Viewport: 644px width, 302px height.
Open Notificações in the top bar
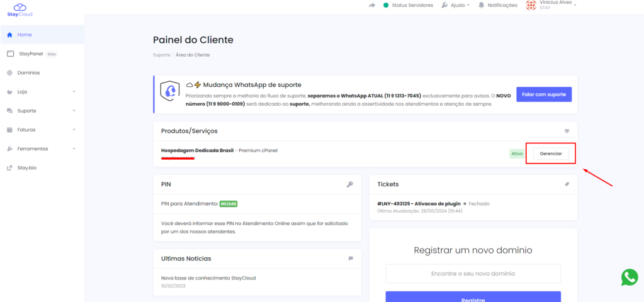click(x=498, y=5)
